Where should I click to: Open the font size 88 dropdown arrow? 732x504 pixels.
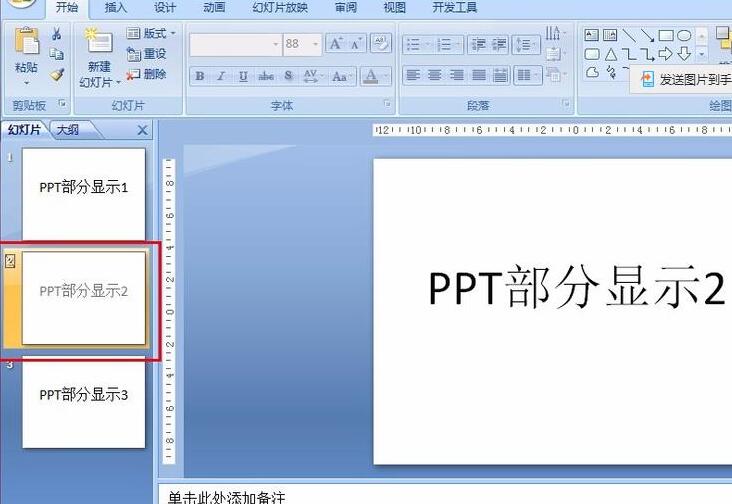(x=316, y=44)
